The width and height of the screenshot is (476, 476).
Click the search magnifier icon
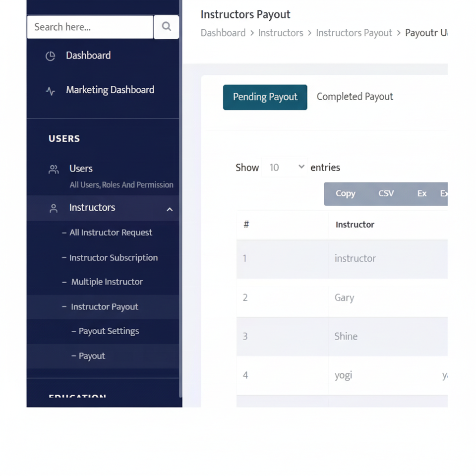pos(166,27)
